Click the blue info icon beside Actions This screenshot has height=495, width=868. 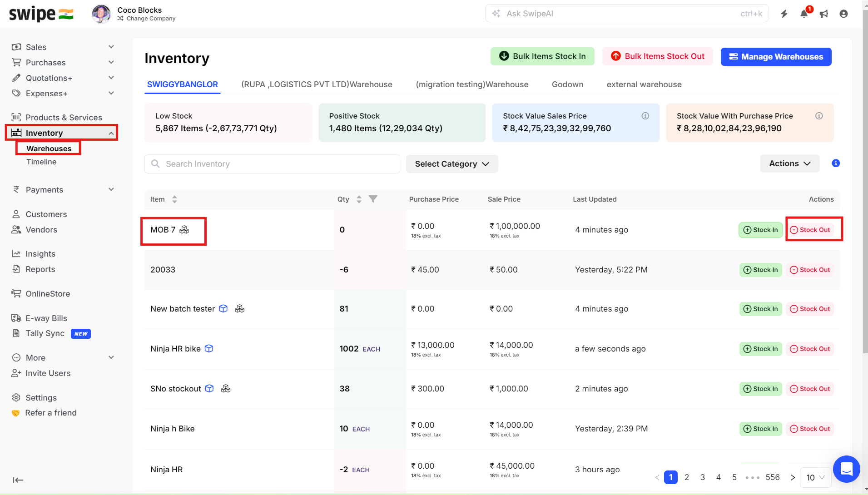(x=835, y=163)
